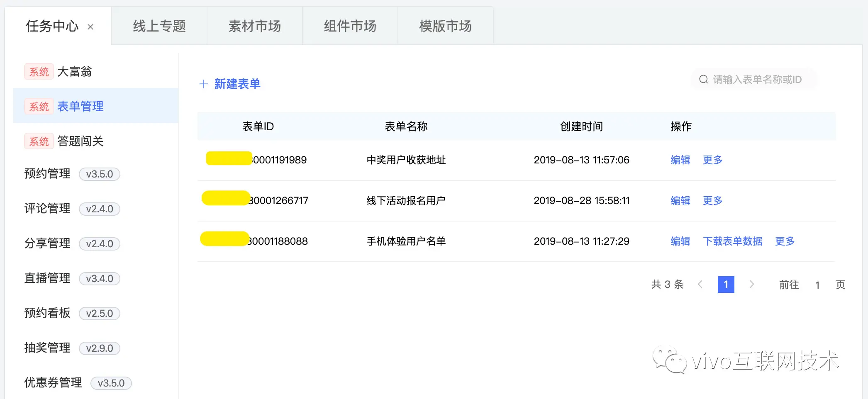Image resolution: width=868 pixels, height=399 pixels.
Task: Click the 中奖用户收获地址 form name
Action: 406,160
